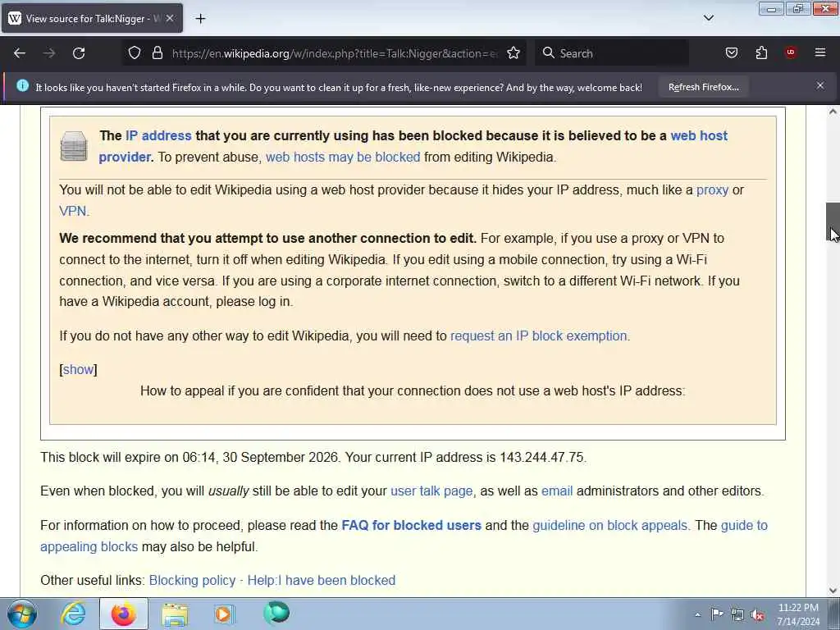The image size is (840, 630).
Task: Show hidden system tray icons
Action: pos(697,615)
